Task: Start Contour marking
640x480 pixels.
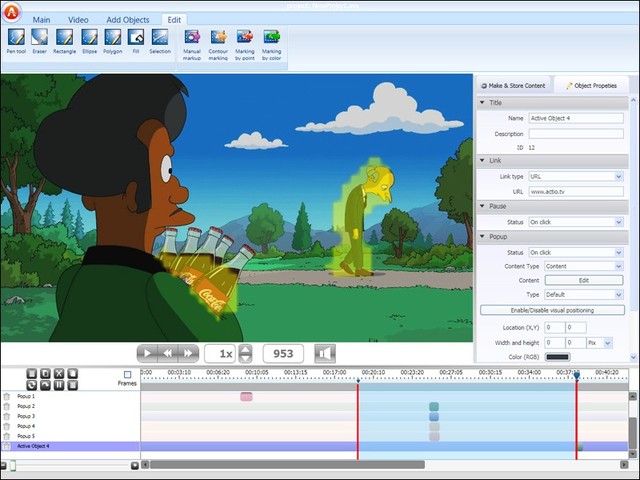Action: tap(218, 44)
